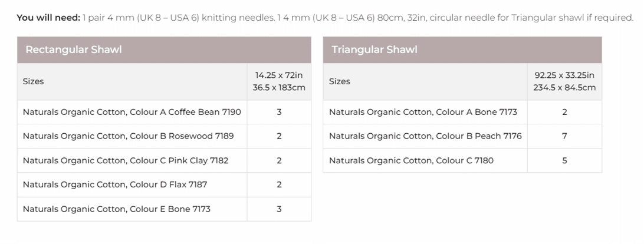Select the Colour C Pink Clay 7182 row
This screenshot has width=644, height=244.
click(126, 160)
